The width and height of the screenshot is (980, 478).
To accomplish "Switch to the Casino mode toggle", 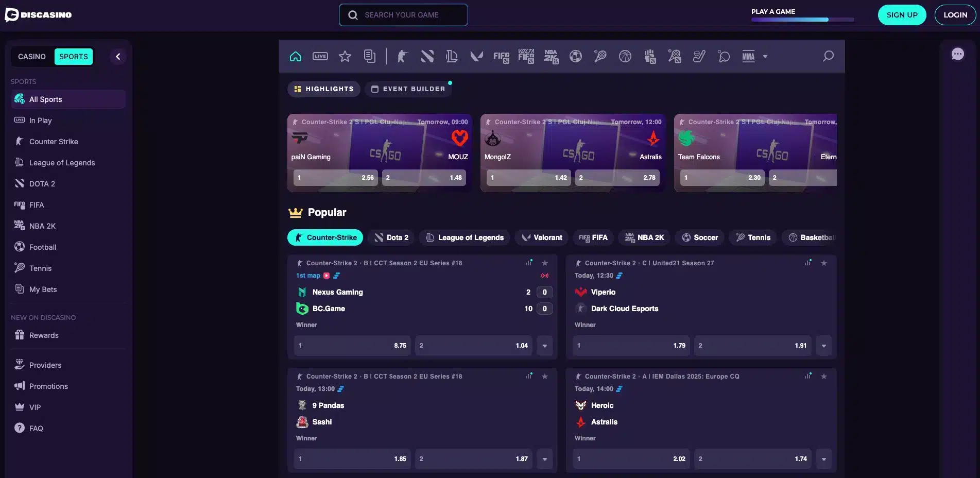I will click(32, 57).
